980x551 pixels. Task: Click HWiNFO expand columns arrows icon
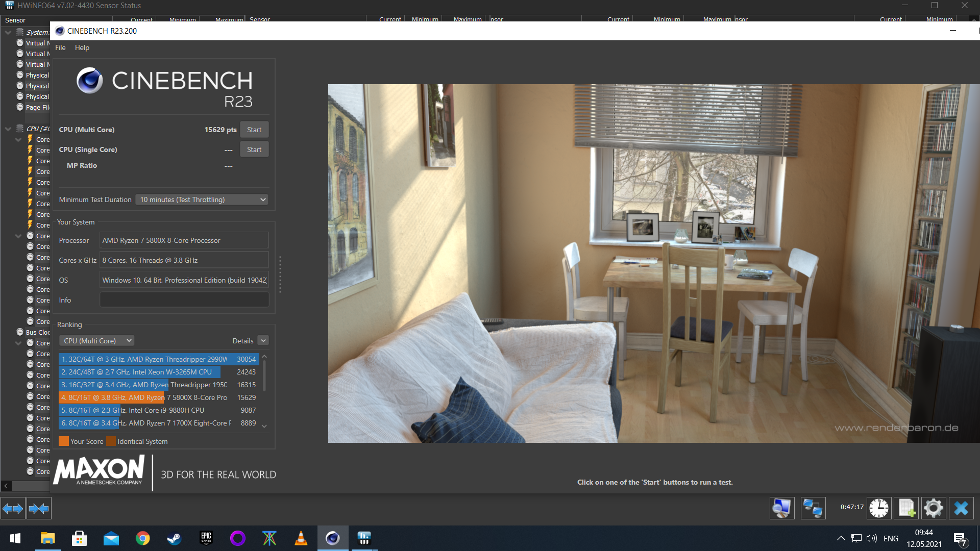click(x=13, y=508)
